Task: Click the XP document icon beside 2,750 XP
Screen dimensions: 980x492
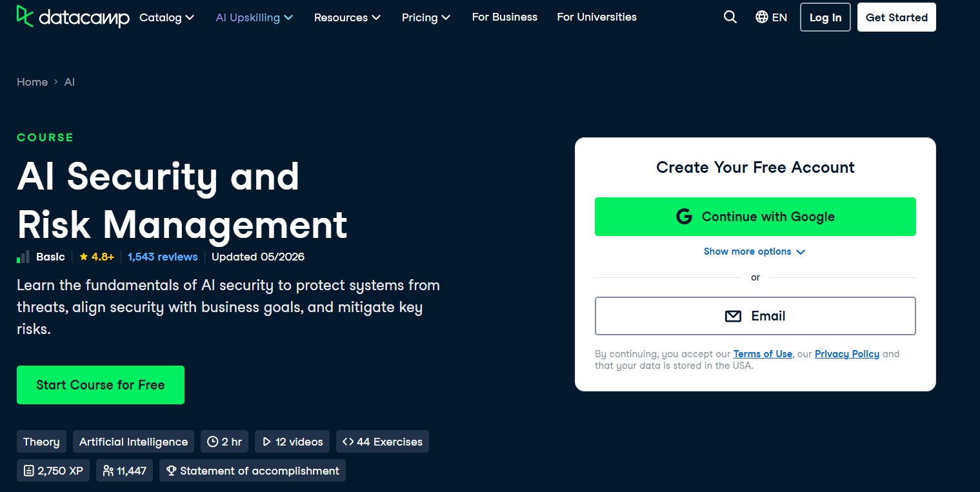Action: 28,471
